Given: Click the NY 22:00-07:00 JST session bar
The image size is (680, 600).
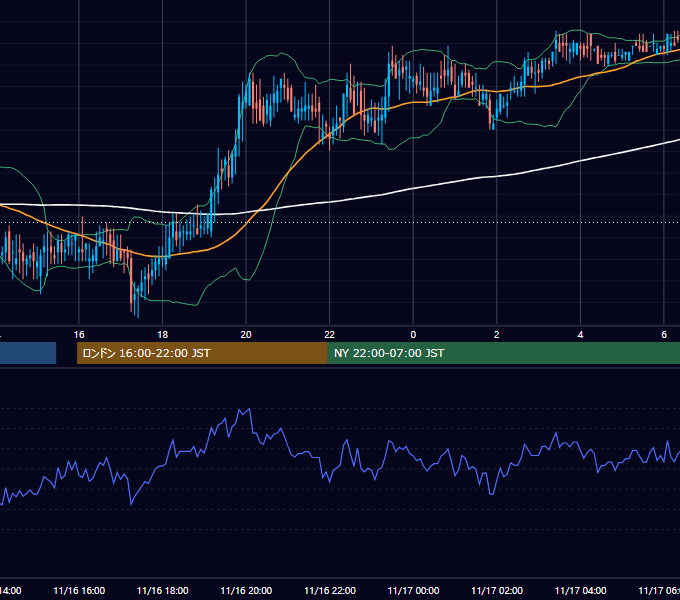Looking at the screenshot, I should 503,353.
